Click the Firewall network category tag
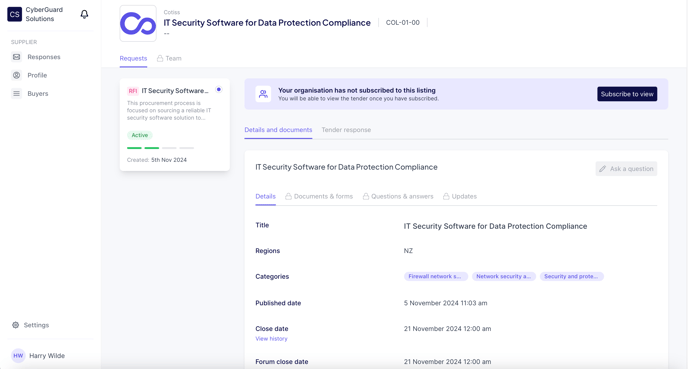 (x=435, y=276)
